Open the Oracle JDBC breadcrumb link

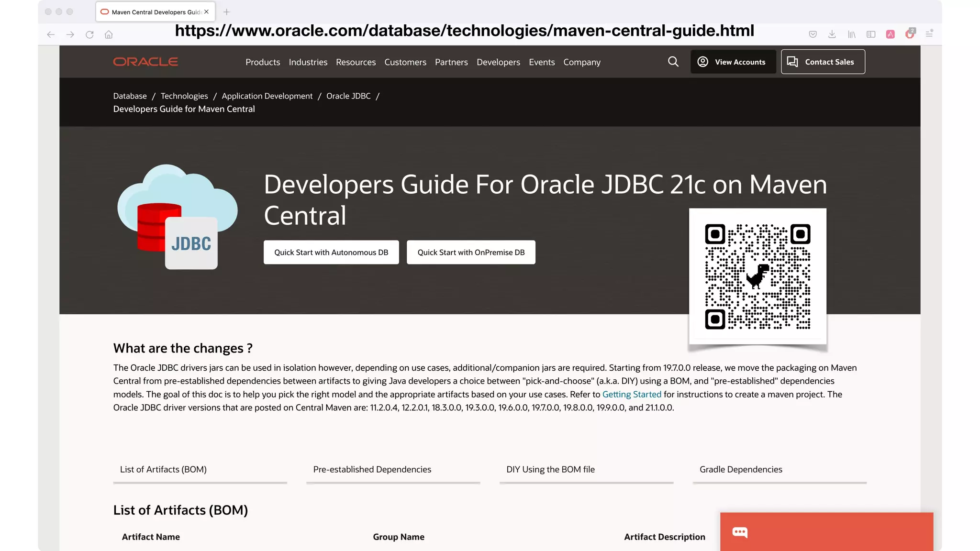pos(348,96)
